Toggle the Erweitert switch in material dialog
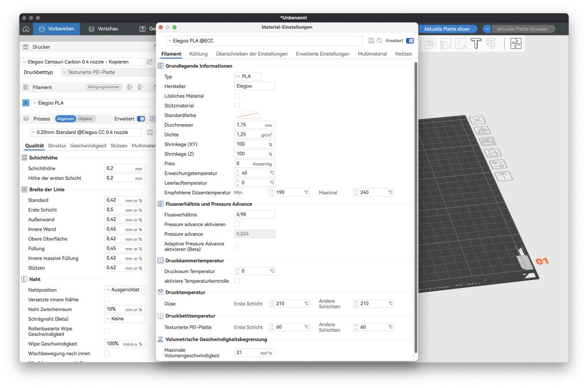 coord(409,41)
